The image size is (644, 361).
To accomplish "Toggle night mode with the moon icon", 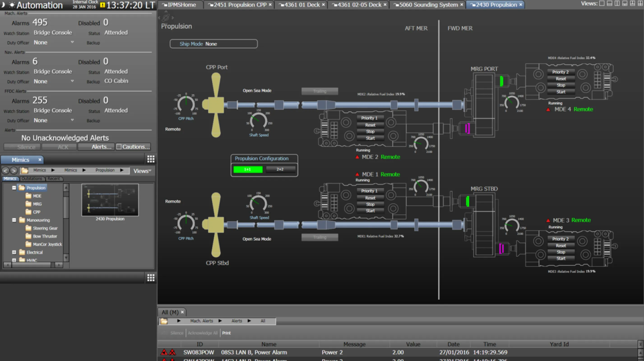I will [x=3, y=5].
